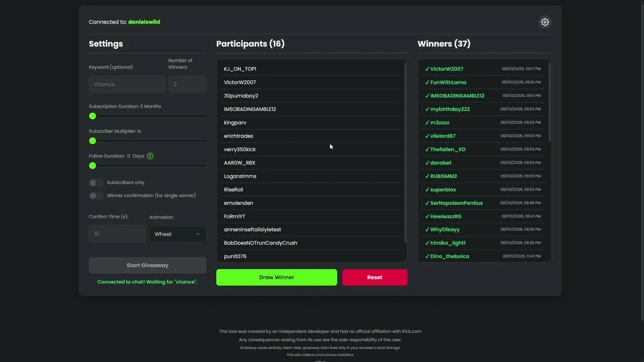Click the Number of Winners field
644x362 pixels.
tap(187, 84)
